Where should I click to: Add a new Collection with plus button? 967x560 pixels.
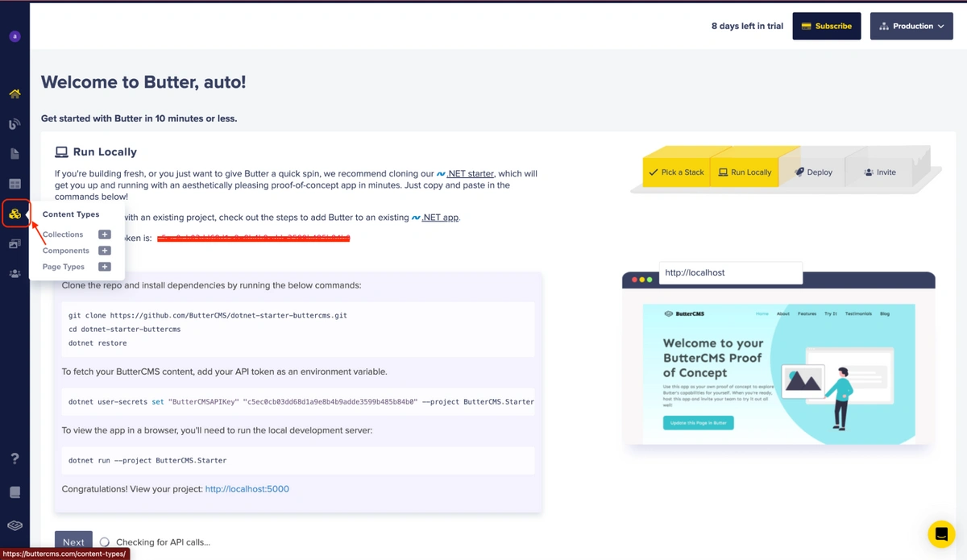105,234
